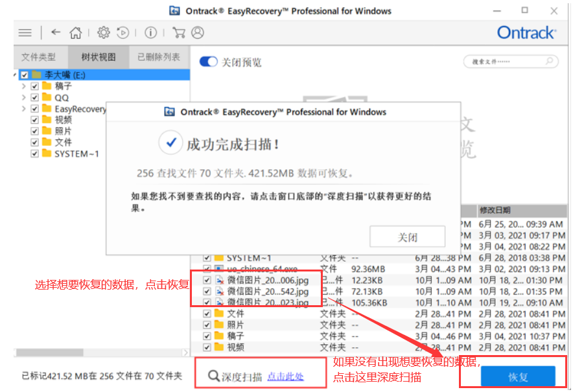Click the magnifier in the search box
This screenshot has height=392, width=573.
[549, 62]
